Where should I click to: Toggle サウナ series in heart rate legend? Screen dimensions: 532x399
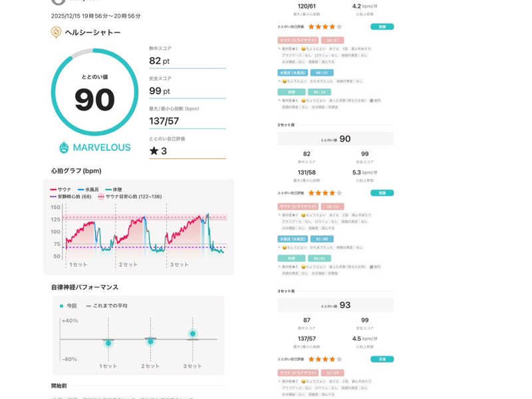coord(60,190)
